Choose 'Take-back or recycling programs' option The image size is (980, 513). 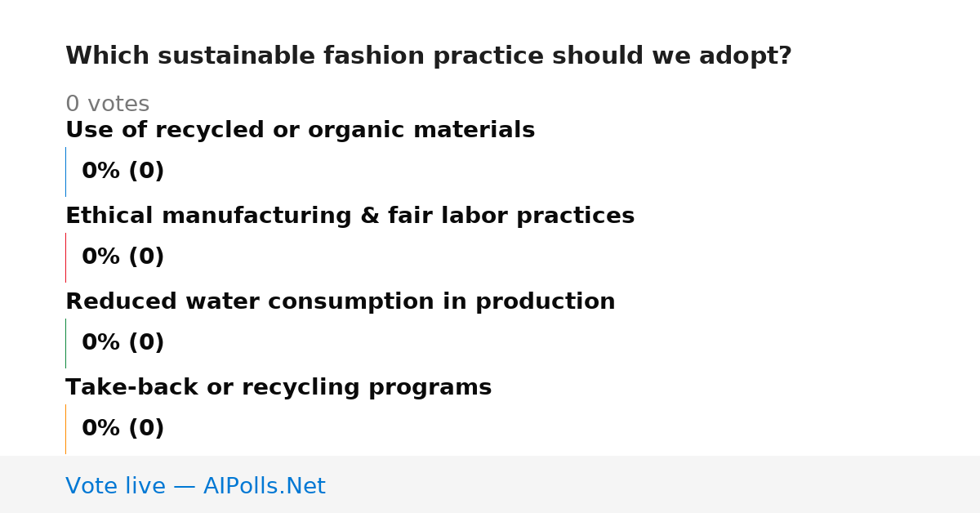coord(278,388)
